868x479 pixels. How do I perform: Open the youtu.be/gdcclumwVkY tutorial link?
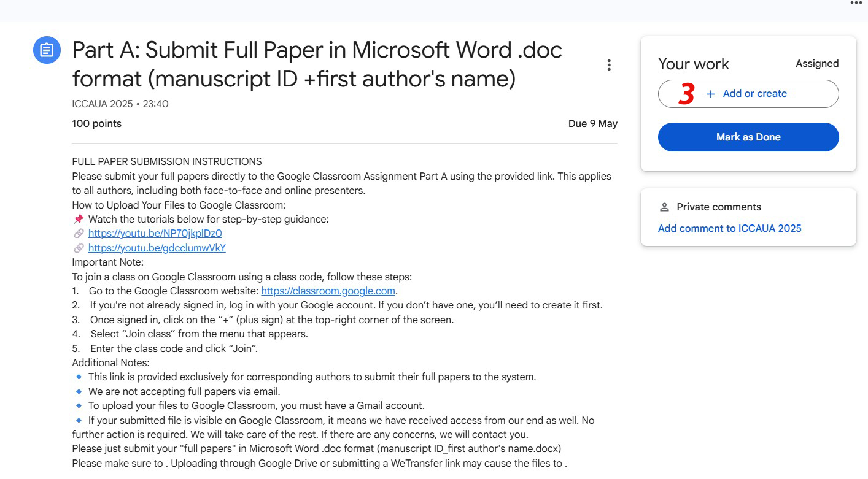tap(157, 248)
